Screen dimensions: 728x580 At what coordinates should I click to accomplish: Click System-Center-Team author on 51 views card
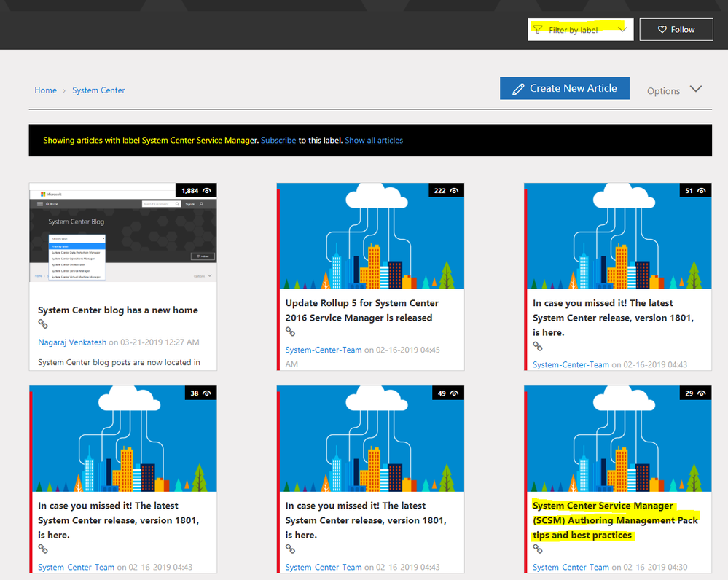(571, 364)
